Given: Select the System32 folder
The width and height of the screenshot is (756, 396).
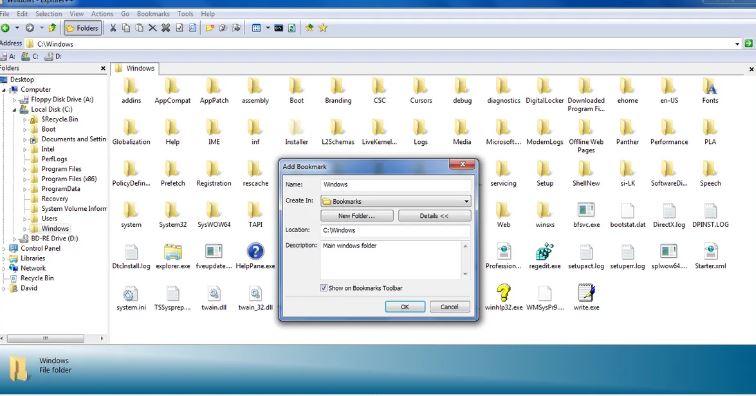Looking at the screenshot, I should coord(173,215).
